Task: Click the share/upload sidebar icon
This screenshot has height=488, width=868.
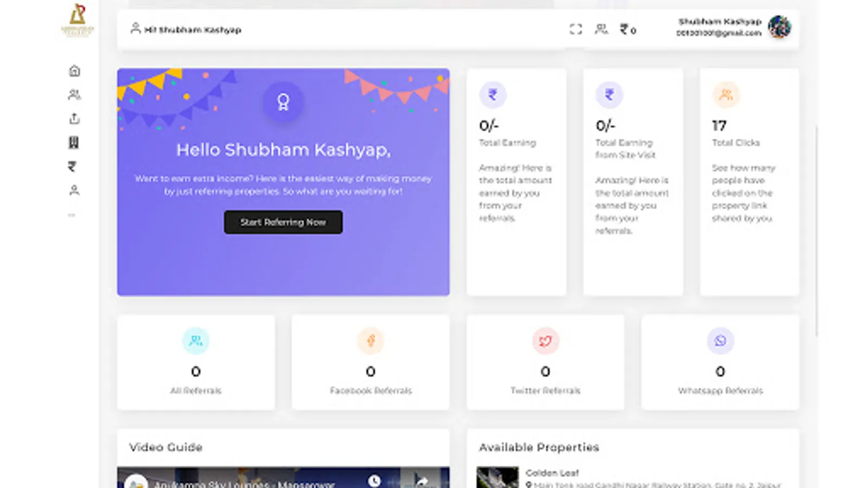Action: pos(74,119)
